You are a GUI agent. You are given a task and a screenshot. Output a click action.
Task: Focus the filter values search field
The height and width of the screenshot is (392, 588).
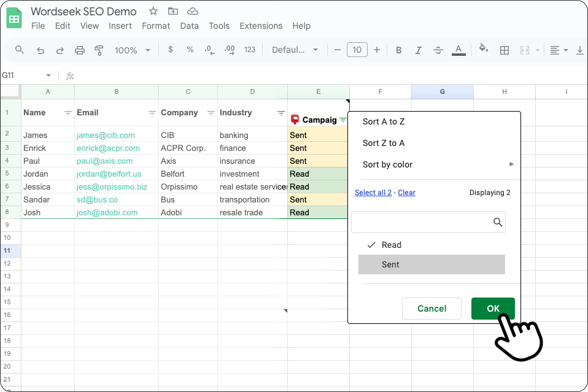428,222
